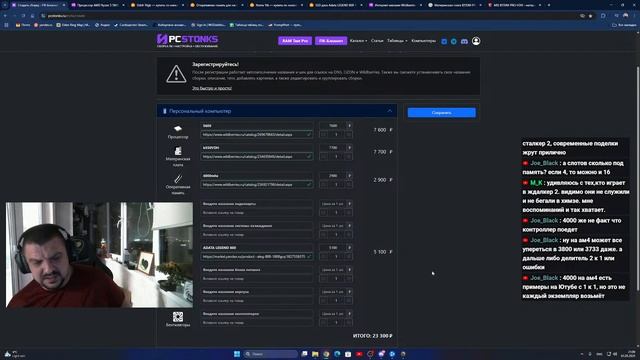Click the blue Сохранить button
The height and width of the screenshot is (360, 640).
[x=442, y=113]
